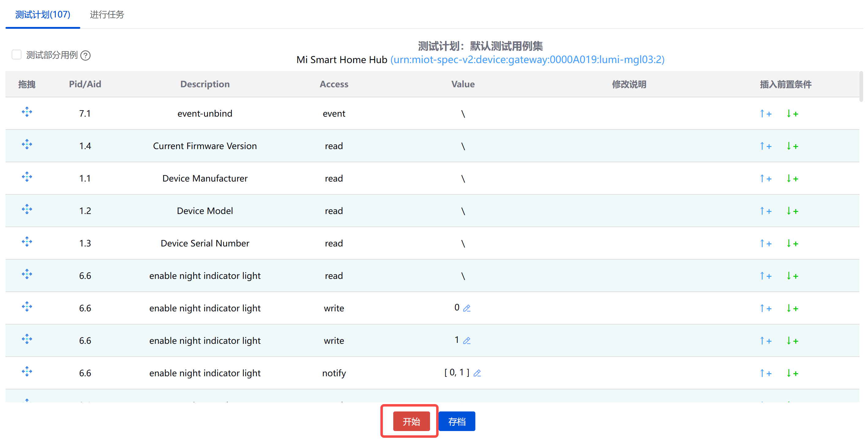Insert precondition below write value 1 row
Screen dimensions: 868x439
click(792, 341)
